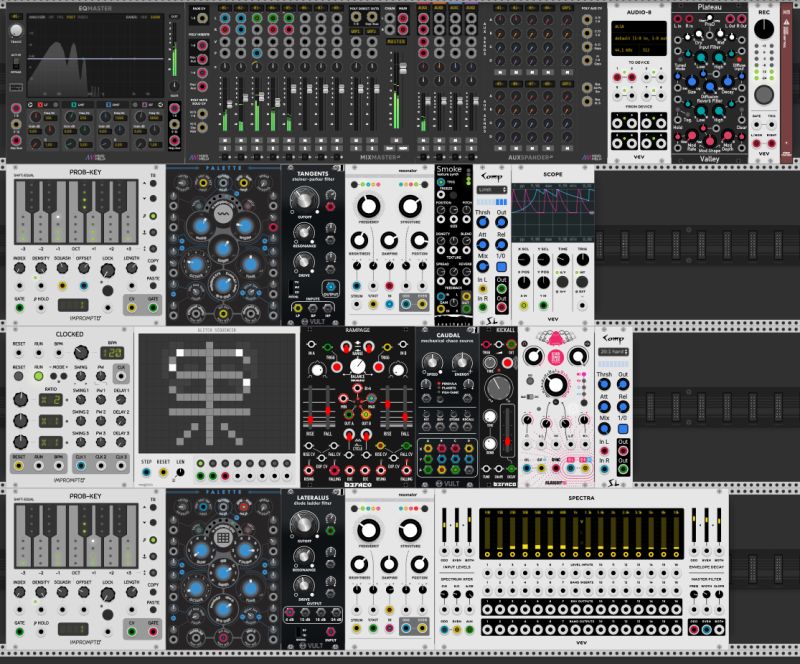Toggle the 1/0 mute button on Comp
The width and height of the screenshot is (800, 664).
click(502, 267)
